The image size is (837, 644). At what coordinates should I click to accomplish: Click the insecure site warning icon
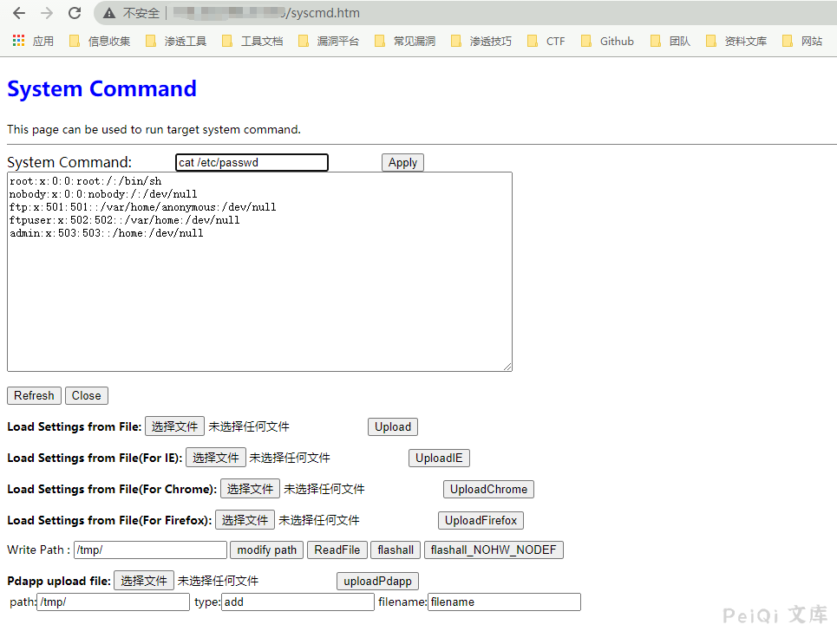(109, 13)
